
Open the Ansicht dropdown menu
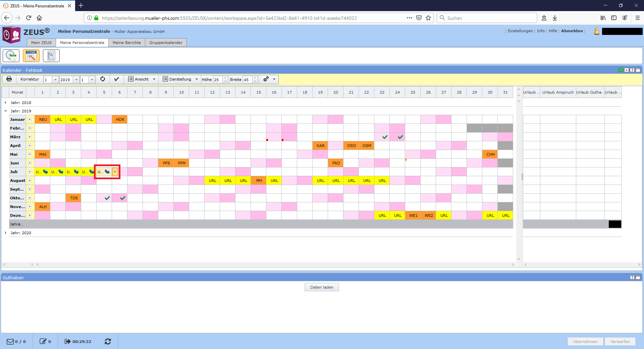tap(142, 79)
